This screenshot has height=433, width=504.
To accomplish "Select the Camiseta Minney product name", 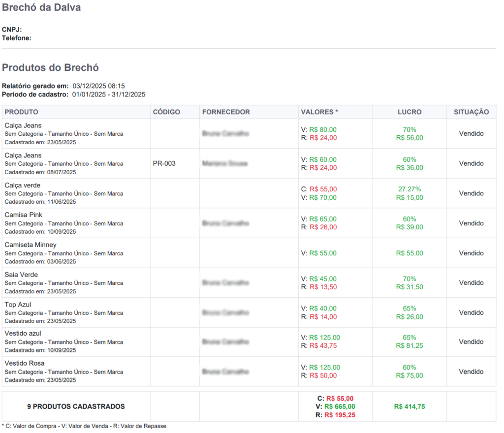I will [31, 245].
